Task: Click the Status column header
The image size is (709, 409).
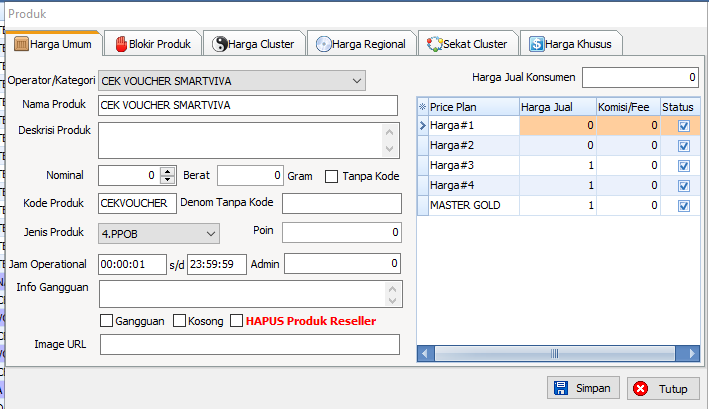Action: pos(680,107)
